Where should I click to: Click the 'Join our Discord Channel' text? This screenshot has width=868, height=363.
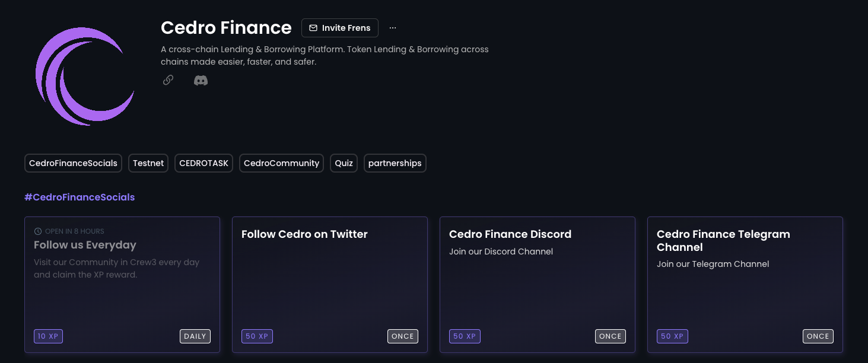pyautogui.click(x=501, y=251)
